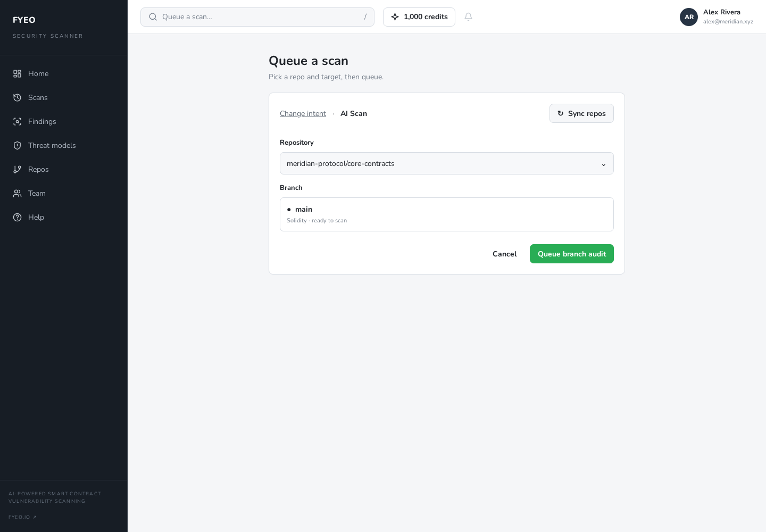Click the FYEO logo text

click(x=24, y=20)
